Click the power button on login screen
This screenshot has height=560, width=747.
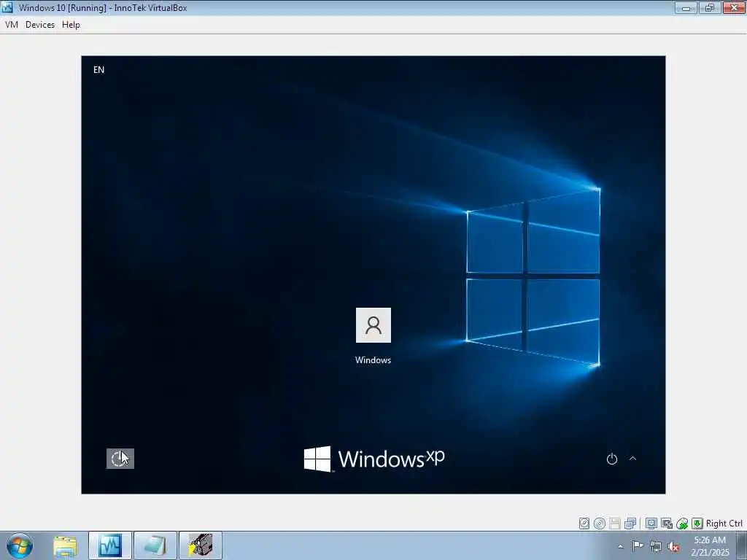612,459
